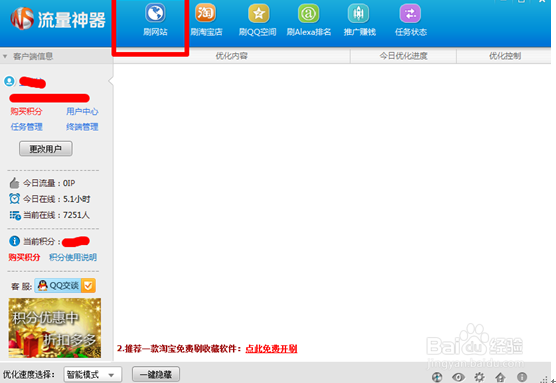Click the red 购买积分 link under username
This screenshot has width=556, height=383.
[x=26, y=111]
